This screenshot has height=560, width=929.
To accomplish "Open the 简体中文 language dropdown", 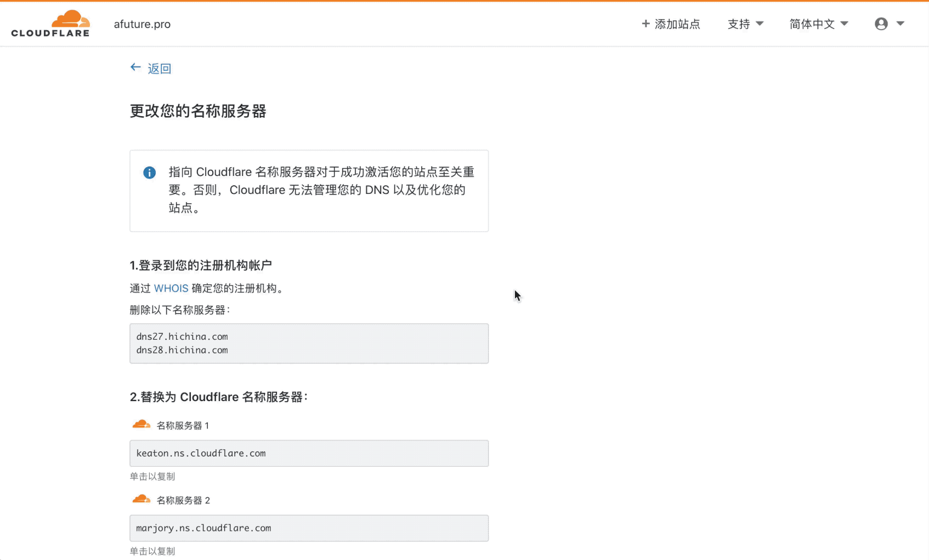I will pyautogui.click(x=819, y=24).
